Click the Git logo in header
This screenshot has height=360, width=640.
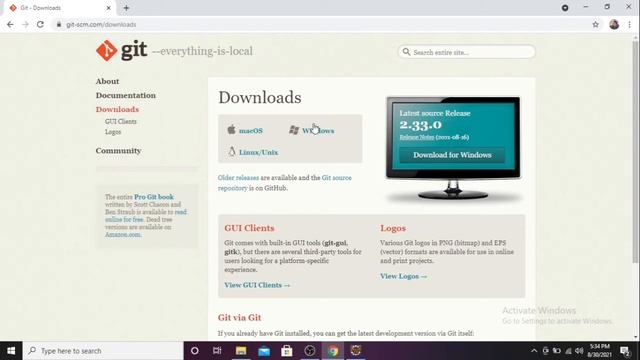122,51
